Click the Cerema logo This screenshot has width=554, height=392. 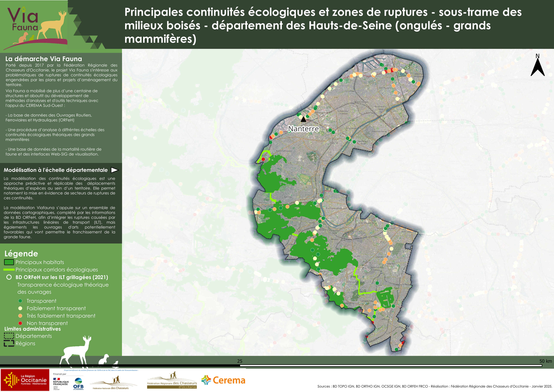pos(223,380)
